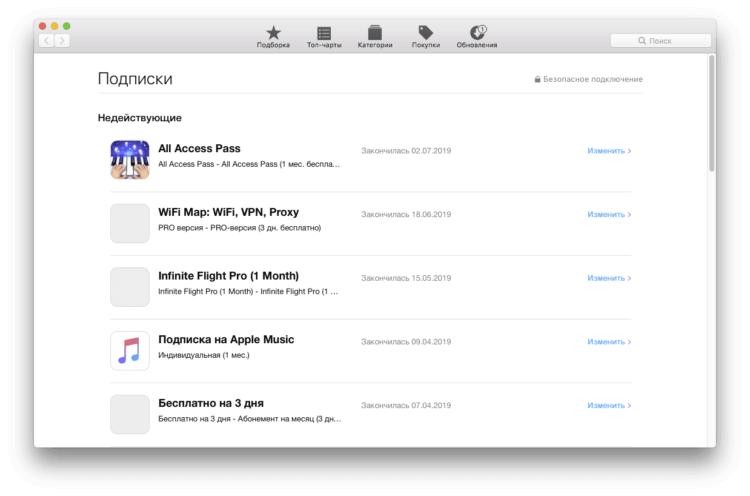Screen dimensions: 750x496
Task: Maximize the window with the green button
Action: click(x=66, y=26)
